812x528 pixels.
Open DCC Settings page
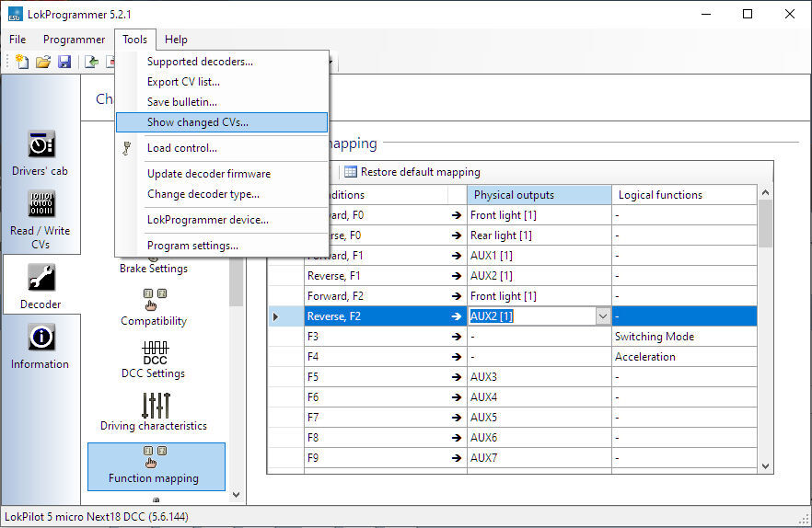tap(154, 360)
